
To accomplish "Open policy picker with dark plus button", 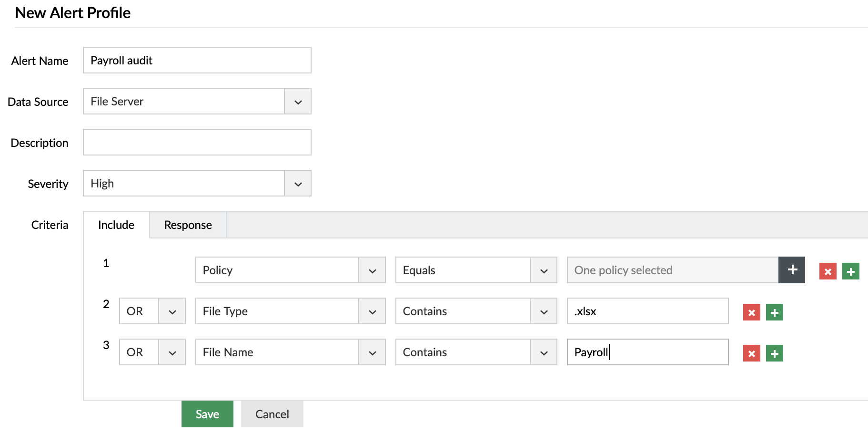I will 792,270.
